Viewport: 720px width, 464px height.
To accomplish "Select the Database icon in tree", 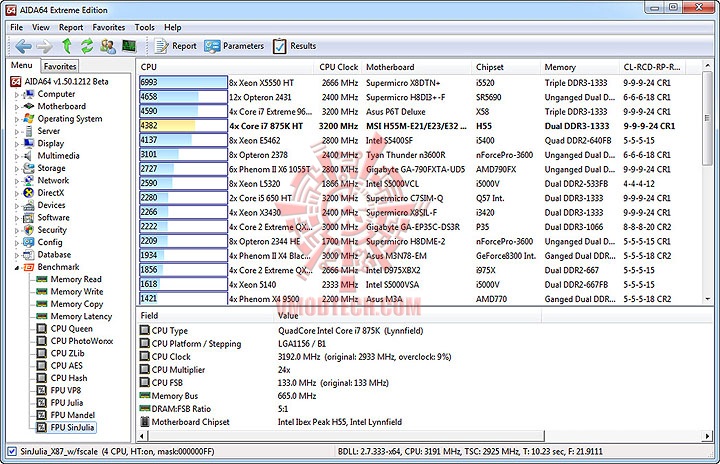I will 28,255.
